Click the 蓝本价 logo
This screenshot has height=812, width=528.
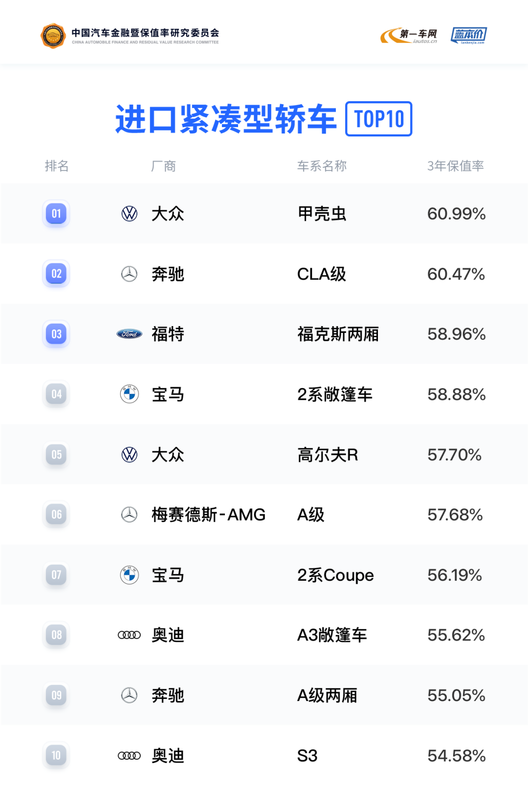click(x=468, y=35)
